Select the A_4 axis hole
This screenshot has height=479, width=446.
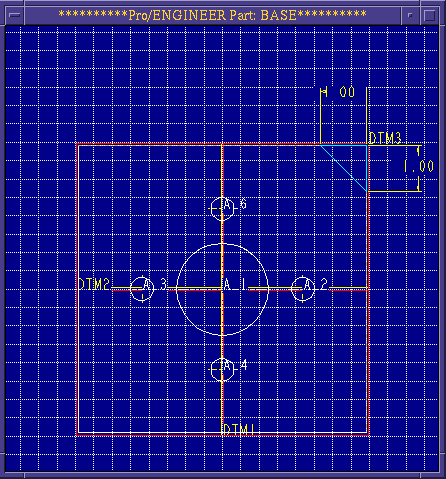click(223, 369)
